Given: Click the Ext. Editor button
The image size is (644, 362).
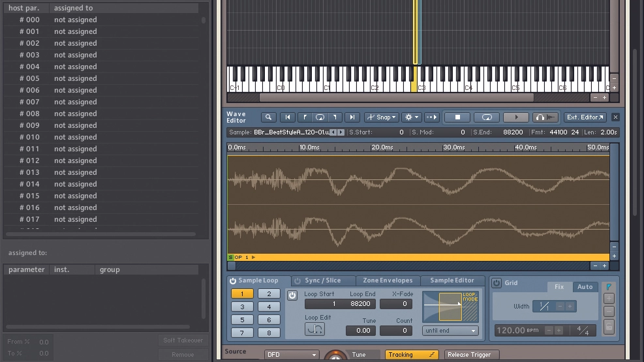Looking at the screenshot, I should click(x=585, y=117).
